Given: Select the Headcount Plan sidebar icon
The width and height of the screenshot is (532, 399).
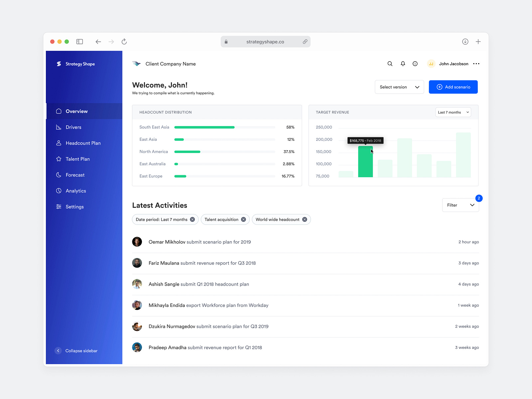Looking at the screenshot, I should pyautogui.click(x=58, y=143).
